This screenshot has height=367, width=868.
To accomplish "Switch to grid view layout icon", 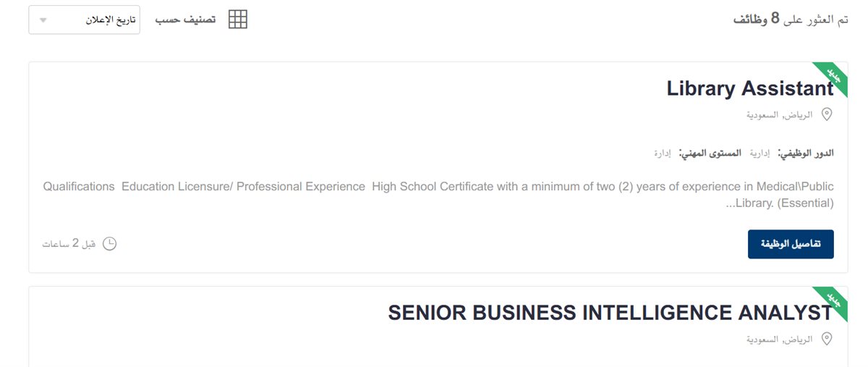I will pyautogui.click(x=238, y=20).
